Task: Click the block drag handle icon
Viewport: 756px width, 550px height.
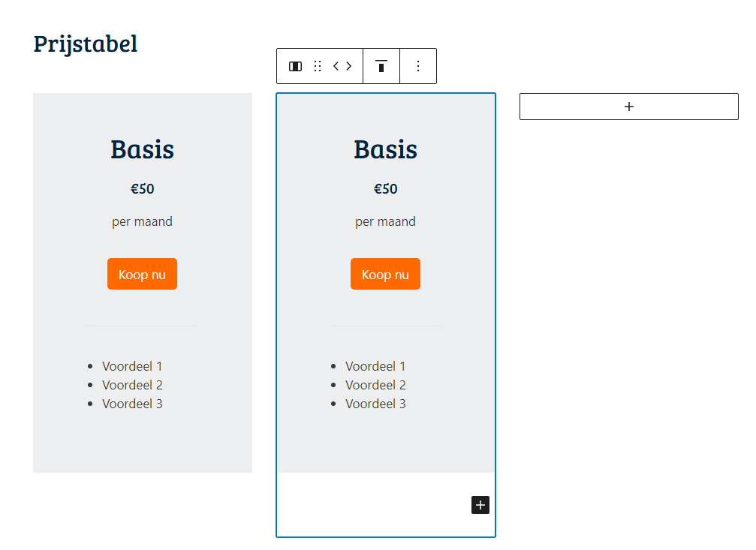Action: 318,66
